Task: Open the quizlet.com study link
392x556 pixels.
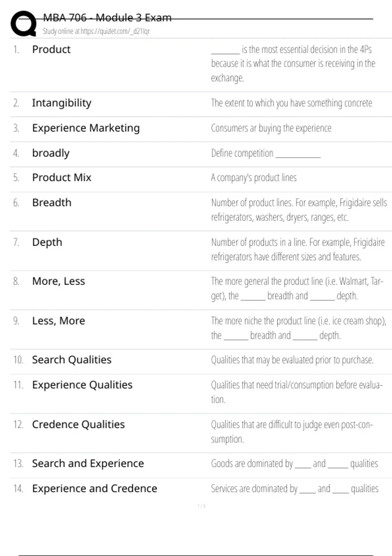Action: click(x=96, y=31)
